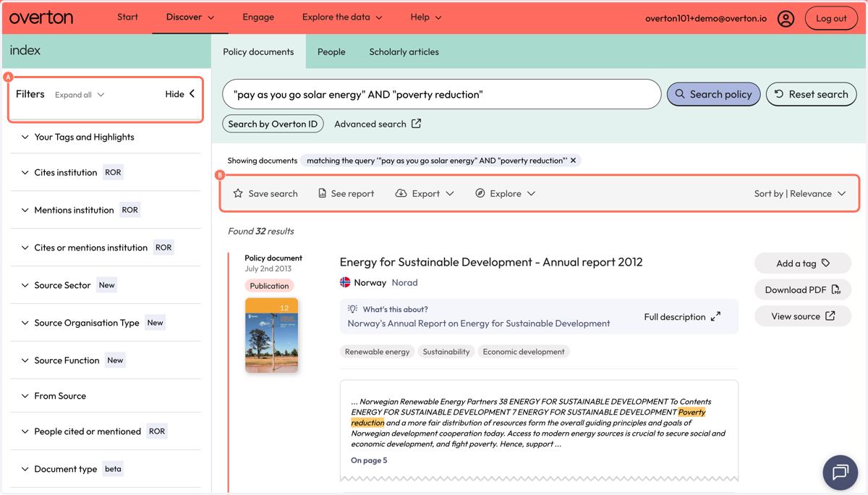Switch to the People tab
The width and height of the screenshot is (868, 495).
pos(331,51)
